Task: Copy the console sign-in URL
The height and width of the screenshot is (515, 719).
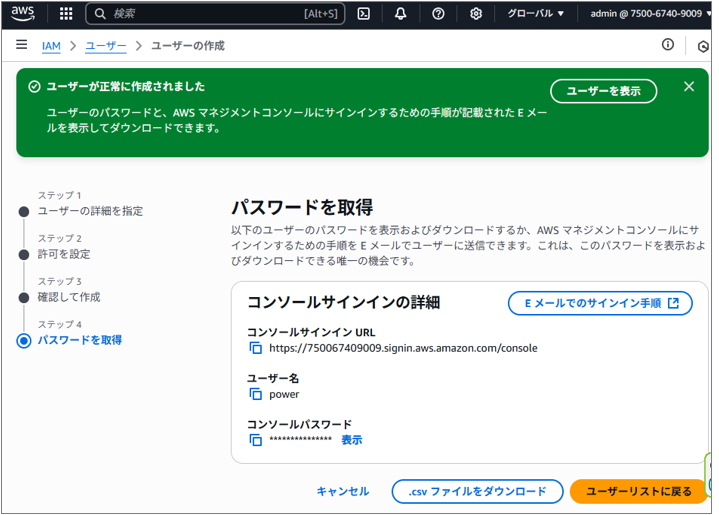Action: click(255, 348)
